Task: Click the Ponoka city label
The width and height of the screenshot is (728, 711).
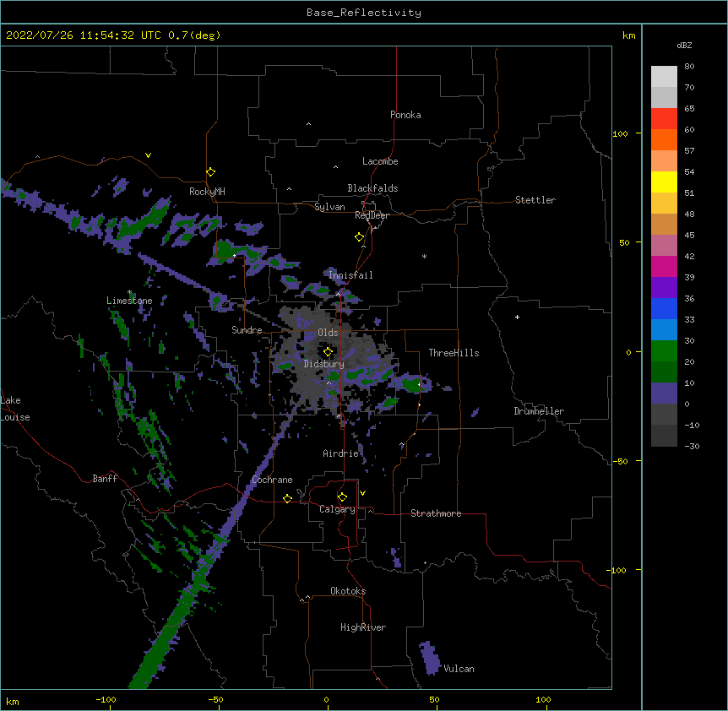Action: click(x=405, y=115)
